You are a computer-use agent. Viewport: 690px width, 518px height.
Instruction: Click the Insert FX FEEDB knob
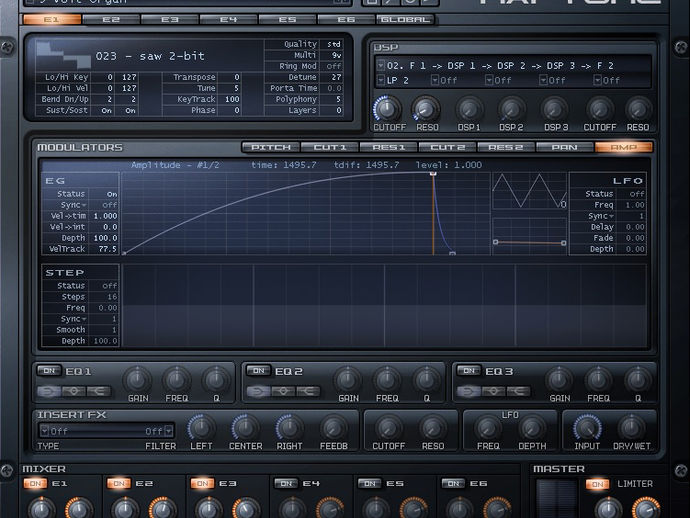pos(333,427)
